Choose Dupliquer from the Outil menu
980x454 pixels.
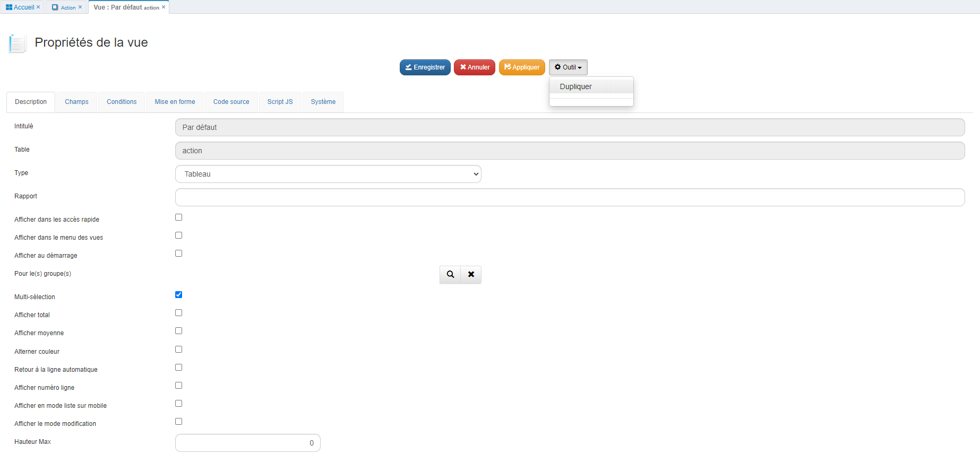point(591,86)
